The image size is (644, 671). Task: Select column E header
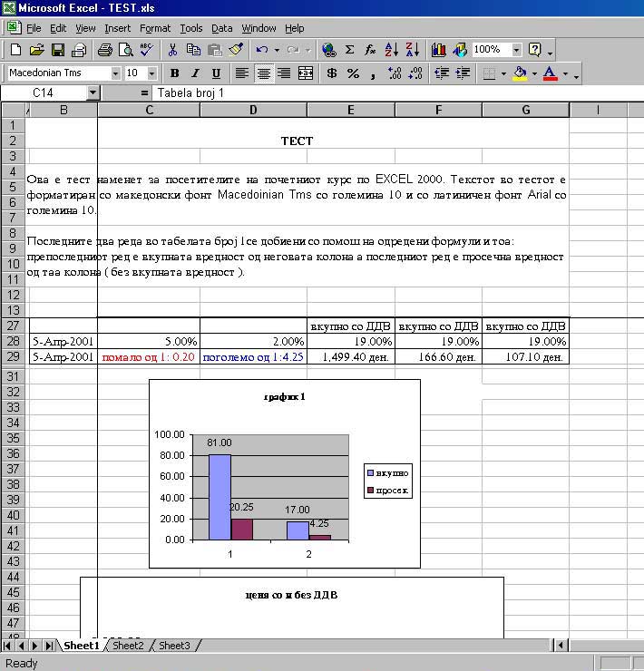tap(350, 110)
